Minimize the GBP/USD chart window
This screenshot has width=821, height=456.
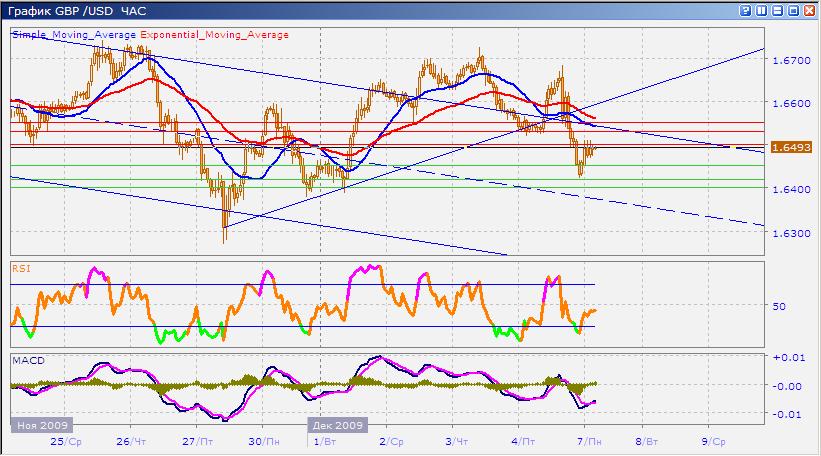pos(778,10)
